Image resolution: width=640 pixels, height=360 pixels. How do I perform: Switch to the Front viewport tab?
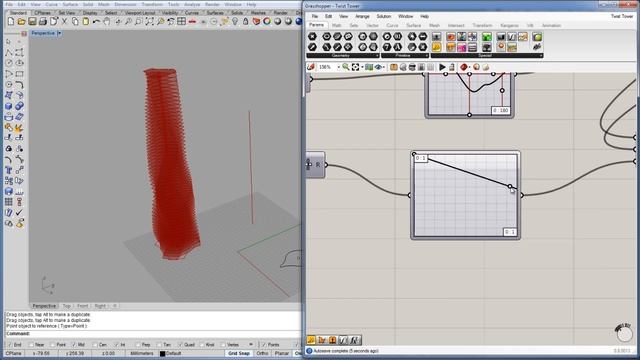82,306
